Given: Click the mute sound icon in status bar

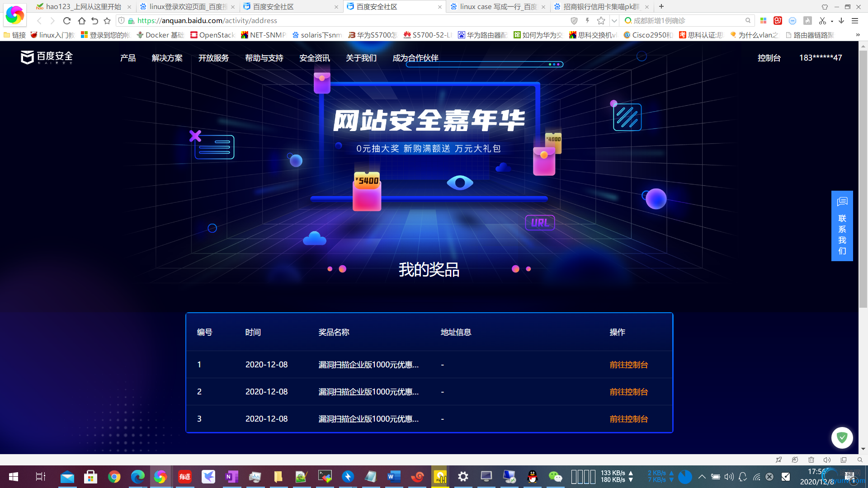Looking at the screenshot, I should click(x=827, y=460).
